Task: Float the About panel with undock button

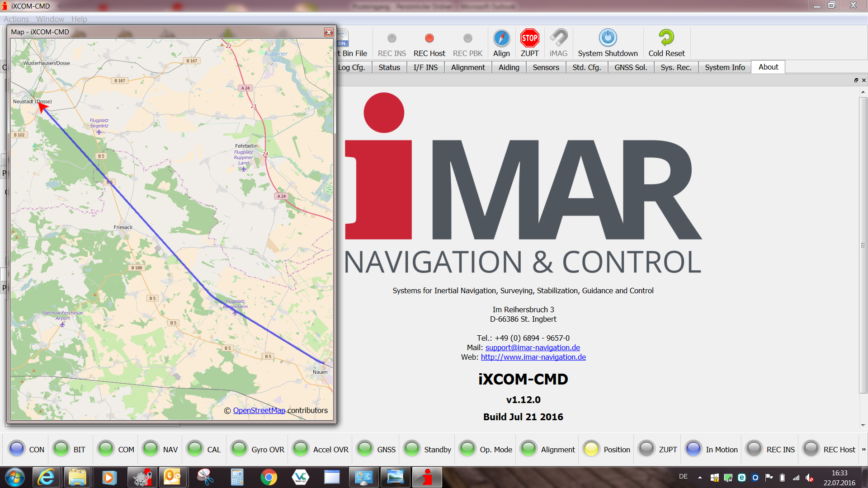Action: 856,80
